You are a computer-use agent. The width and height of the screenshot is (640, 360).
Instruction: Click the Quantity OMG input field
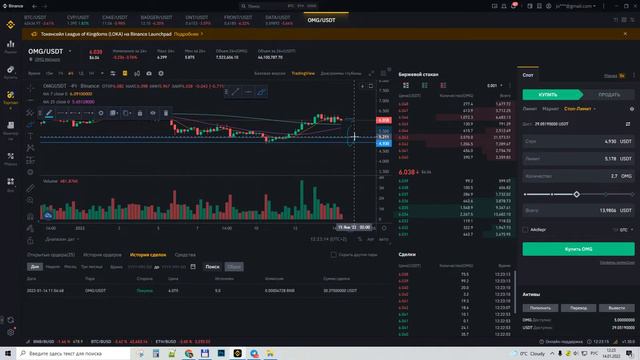click(x=578, y=176)
